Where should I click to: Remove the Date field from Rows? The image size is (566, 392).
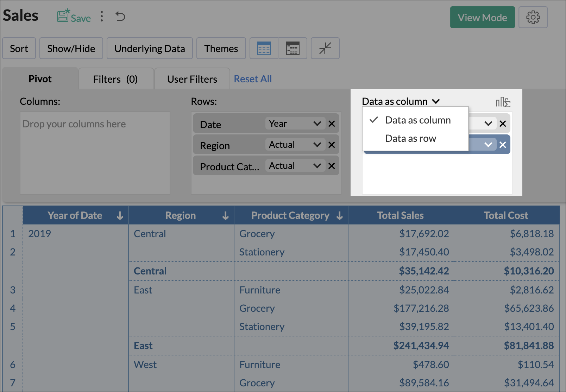(x=332, y=124)
